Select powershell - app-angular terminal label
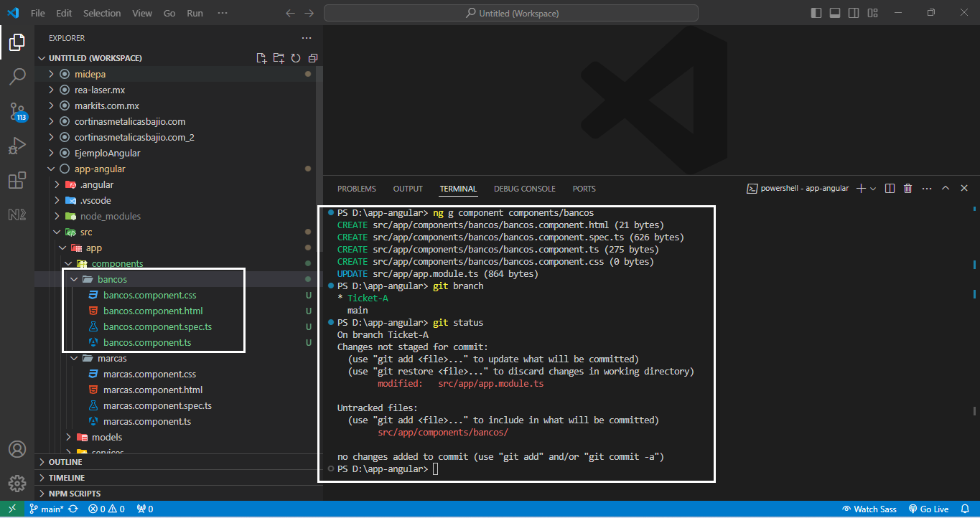The width and height of the screenshot is (980, 518). click(798, 188)
